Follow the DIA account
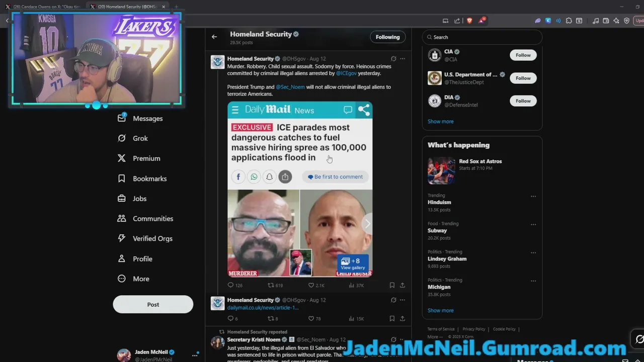This screenshot has width=644, height=362. point(523,101)
